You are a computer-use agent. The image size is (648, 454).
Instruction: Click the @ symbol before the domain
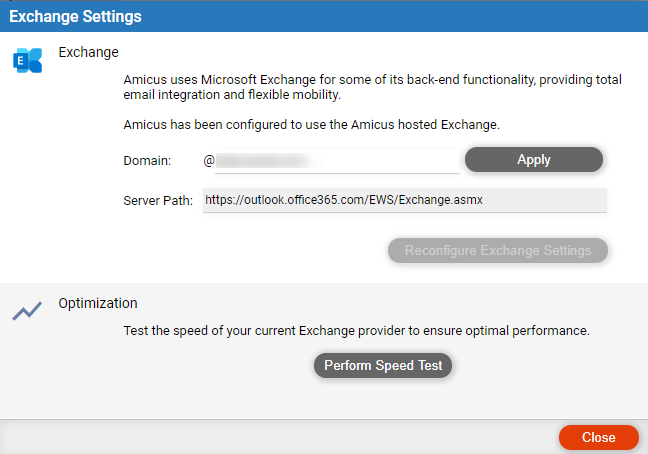(209, 160)
